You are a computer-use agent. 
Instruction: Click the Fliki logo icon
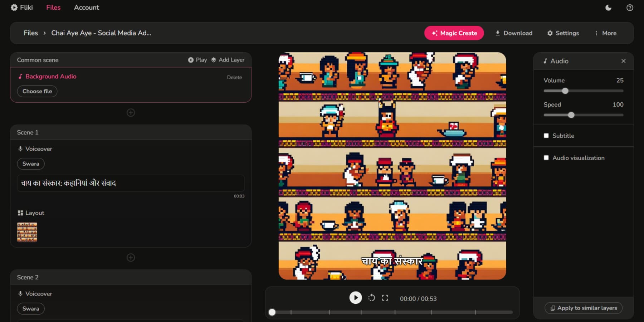point(14,8)
